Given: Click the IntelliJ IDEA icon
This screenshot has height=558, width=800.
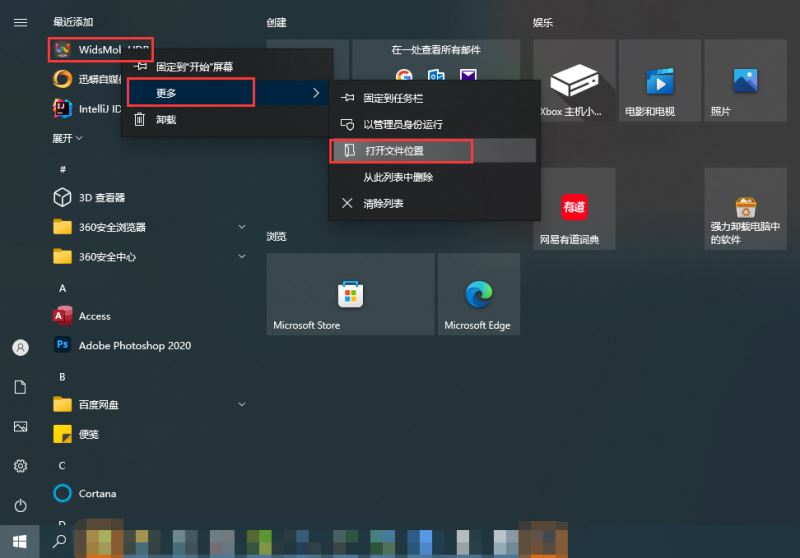Looking at the screenshot, I should [62, 109].
